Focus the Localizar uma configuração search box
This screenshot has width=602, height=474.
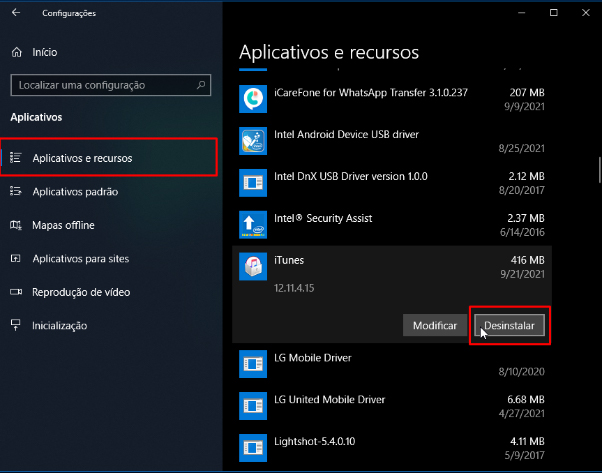click(x=111, y=85)
